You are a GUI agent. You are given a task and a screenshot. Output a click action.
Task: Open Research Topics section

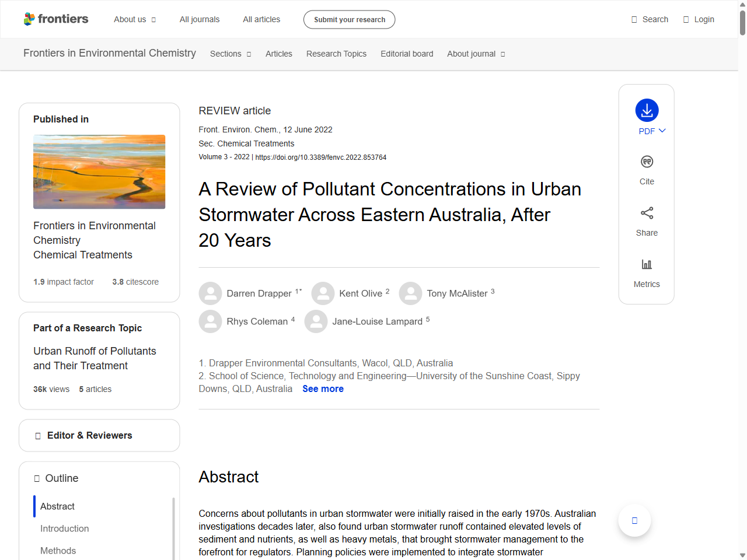[336, 54]
